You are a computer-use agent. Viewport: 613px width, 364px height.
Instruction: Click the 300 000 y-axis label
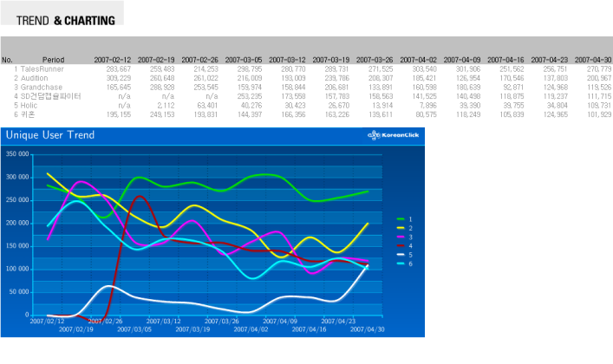coord(17,177)
